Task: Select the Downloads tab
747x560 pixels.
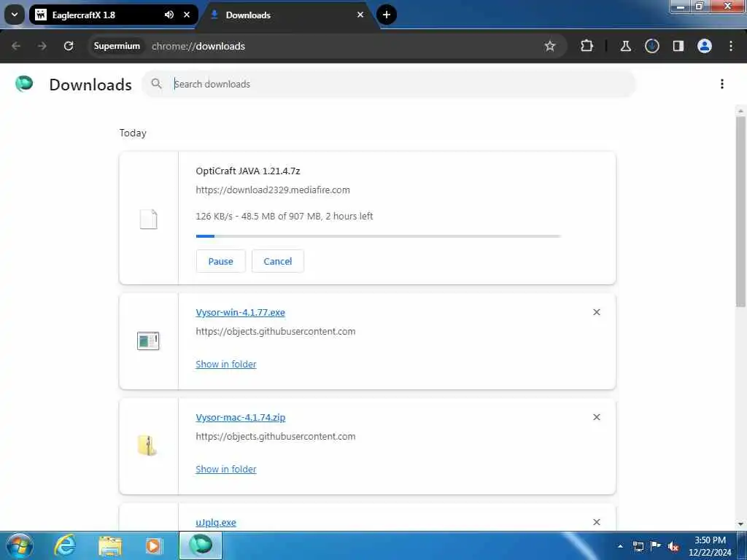Action: click(288, 15)
